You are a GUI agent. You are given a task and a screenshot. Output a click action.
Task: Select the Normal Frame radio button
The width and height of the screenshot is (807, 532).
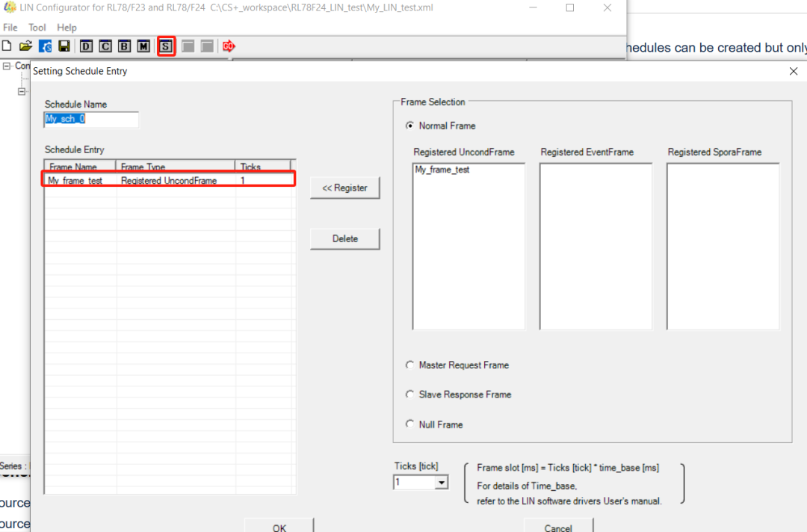pos(409,126)
